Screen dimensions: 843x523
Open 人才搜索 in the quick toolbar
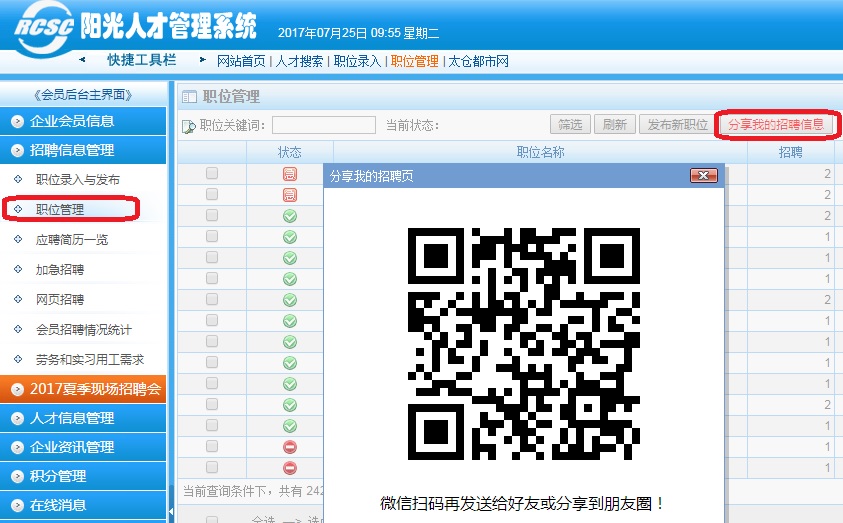(x=300, y=61)
